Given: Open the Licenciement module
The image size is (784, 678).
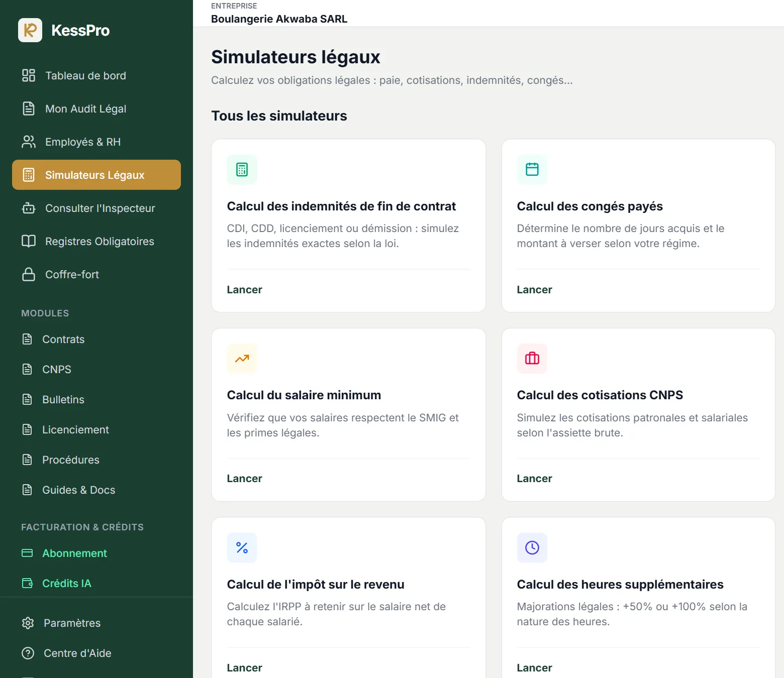Looking at the screenshot, I should (x=96, y=429).
